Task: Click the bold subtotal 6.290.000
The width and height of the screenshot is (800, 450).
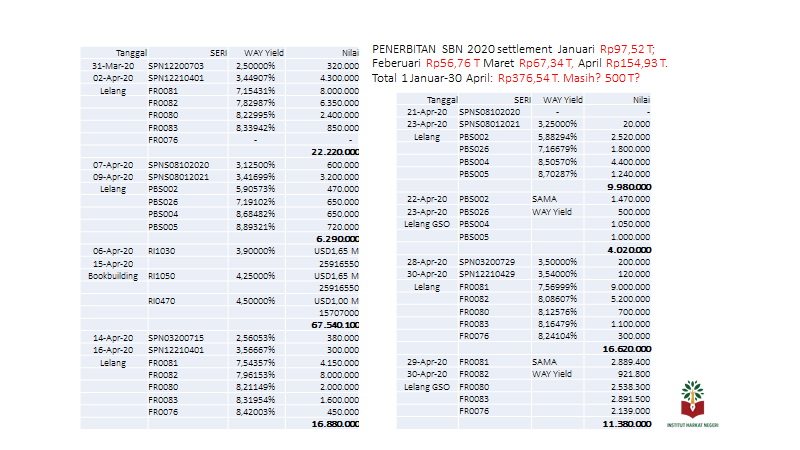Action: click(337, 239)
